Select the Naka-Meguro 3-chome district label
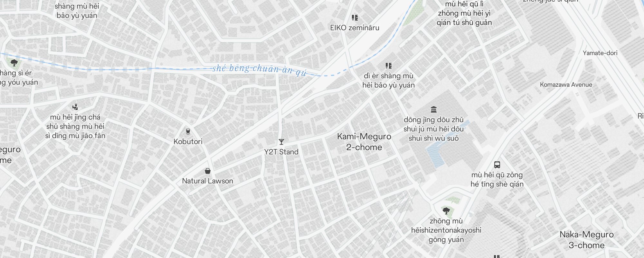Image resolution: width=644 pixels, height=258 pixels. click(x=587, y=240)
